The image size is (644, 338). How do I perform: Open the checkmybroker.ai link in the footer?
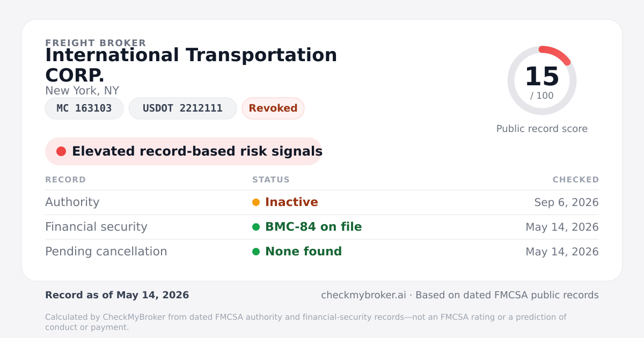pyautogui.click(x=363, y=295)
